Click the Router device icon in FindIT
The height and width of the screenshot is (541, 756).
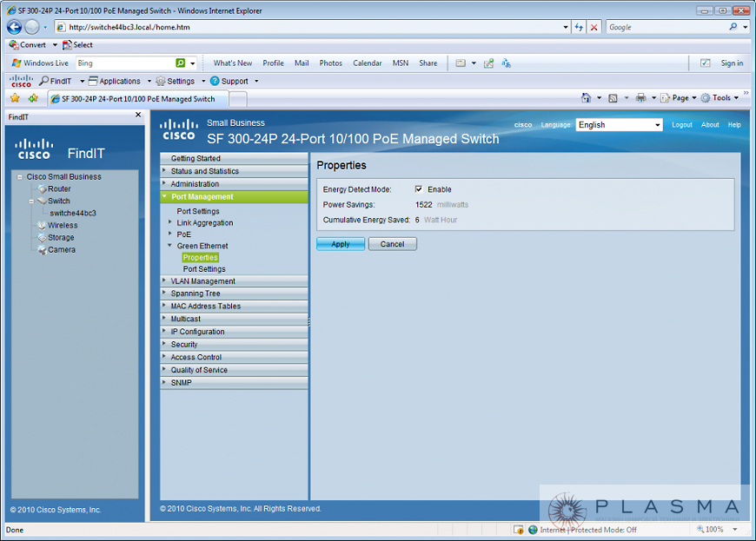(x=42, y=188)
